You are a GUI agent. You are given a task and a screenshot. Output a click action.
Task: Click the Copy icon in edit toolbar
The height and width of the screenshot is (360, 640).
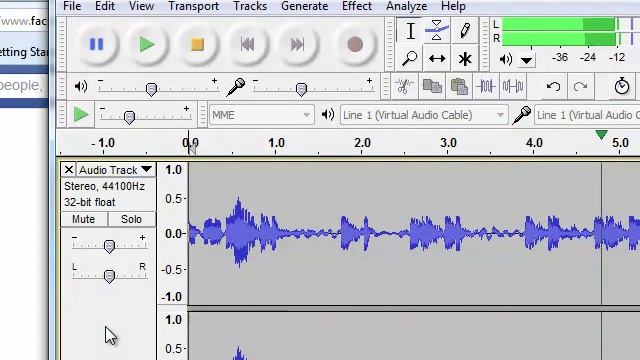432,87
